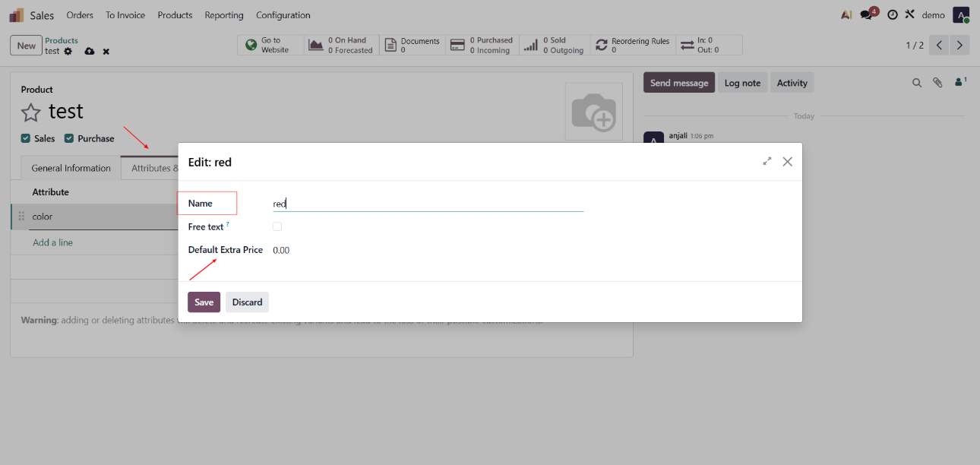Open the gear actions menu beside test
The image size is (980, 465).
[68, 52]
